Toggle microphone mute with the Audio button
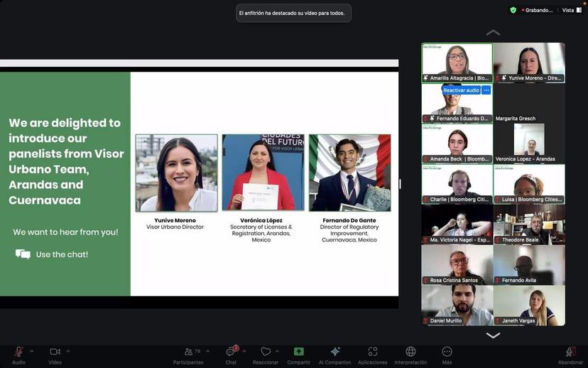The width and height of the screenshot is (588, 368). pos(18,352)
